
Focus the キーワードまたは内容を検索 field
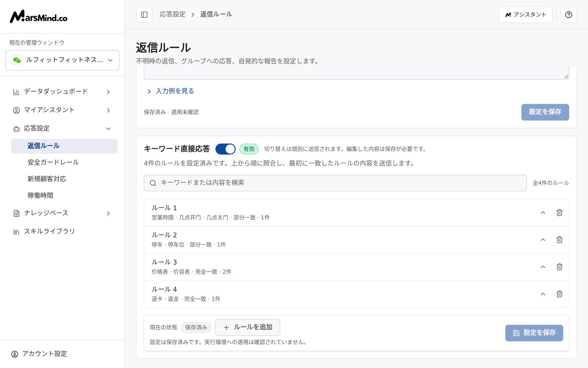(335, 183)
